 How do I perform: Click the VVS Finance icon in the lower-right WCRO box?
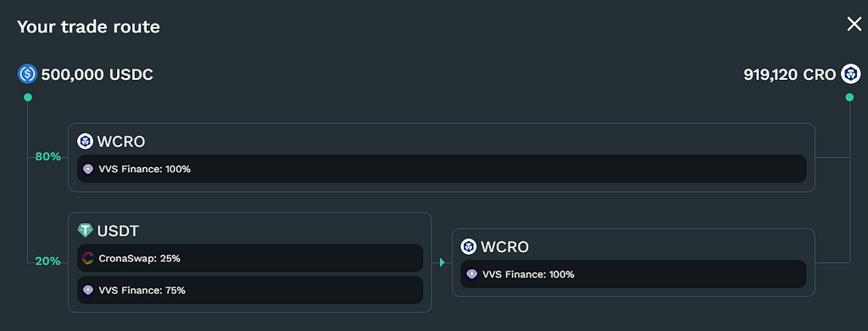(x=471, y=274)
